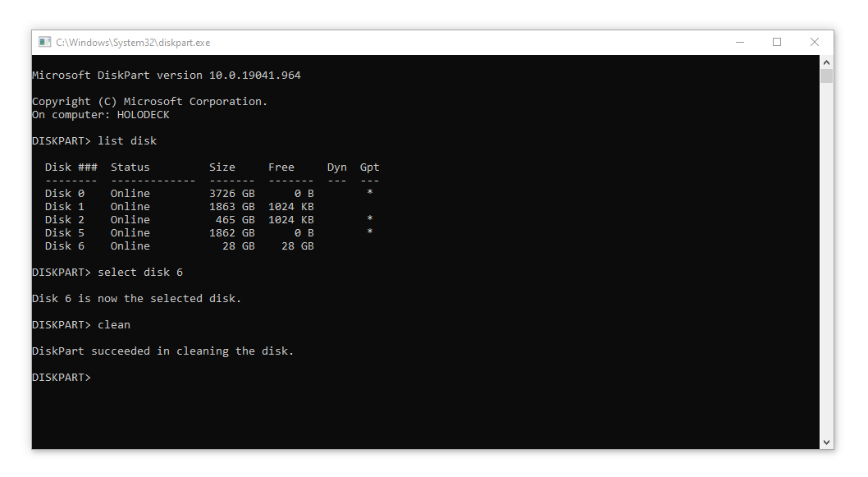Click the Size column header
The width and height of the screenshot is (868, 477).
(x=222, y=167)
